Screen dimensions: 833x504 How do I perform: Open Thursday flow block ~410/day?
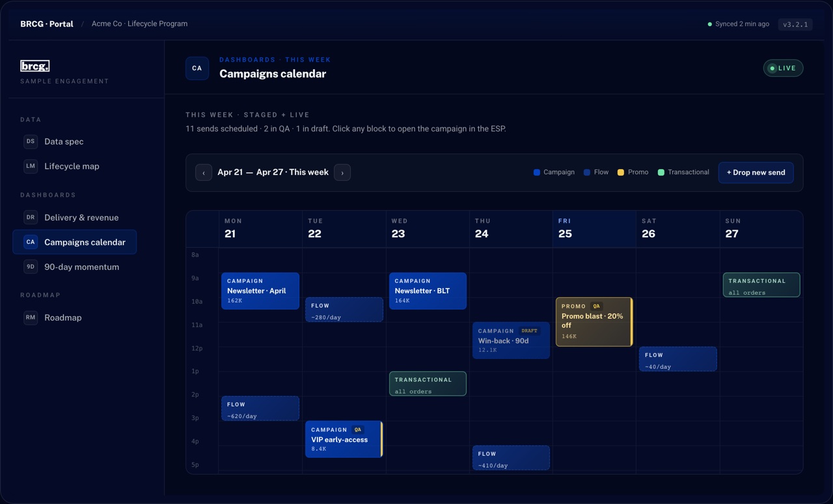point(511,458)
